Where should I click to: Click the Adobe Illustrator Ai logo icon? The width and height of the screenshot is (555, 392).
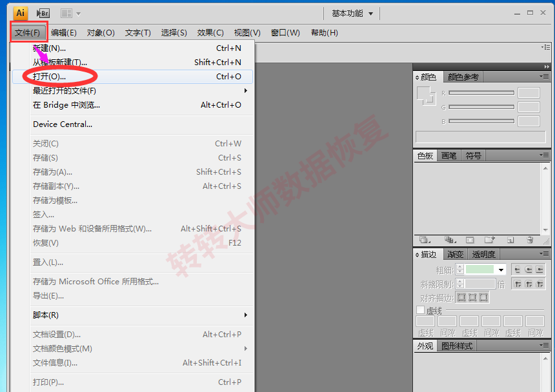point(21,13)
